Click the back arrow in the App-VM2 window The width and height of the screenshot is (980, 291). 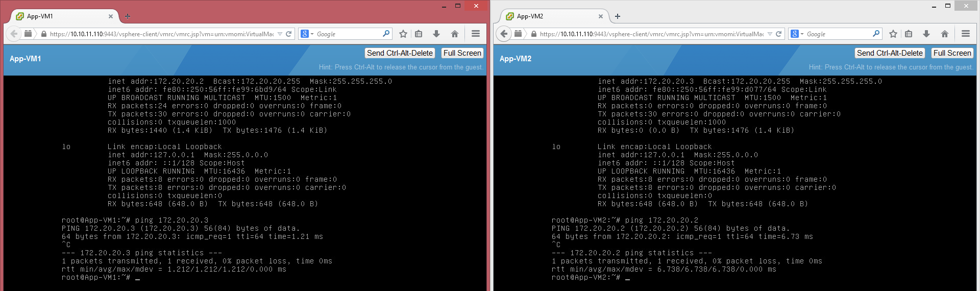504,34
